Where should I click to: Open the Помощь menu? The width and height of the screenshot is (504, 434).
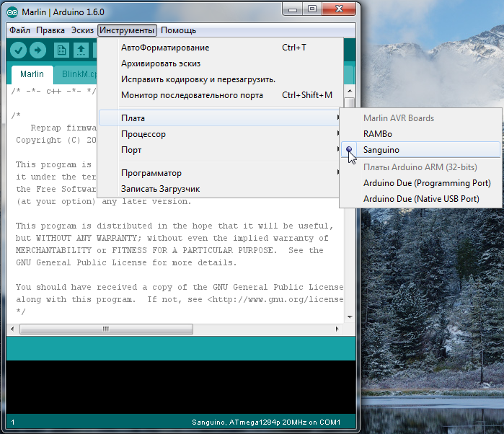click(178, 30)
